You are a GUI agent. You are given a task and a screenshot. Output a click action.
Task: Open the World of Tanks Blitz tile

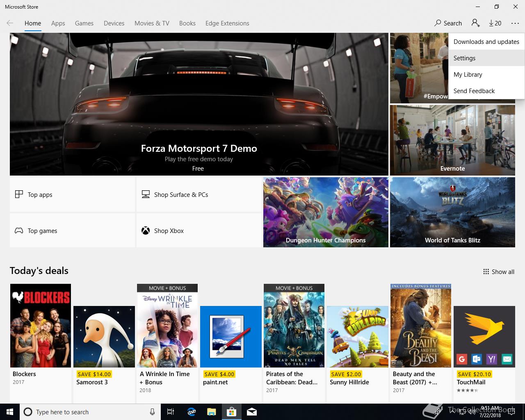(x=452, y=212)
